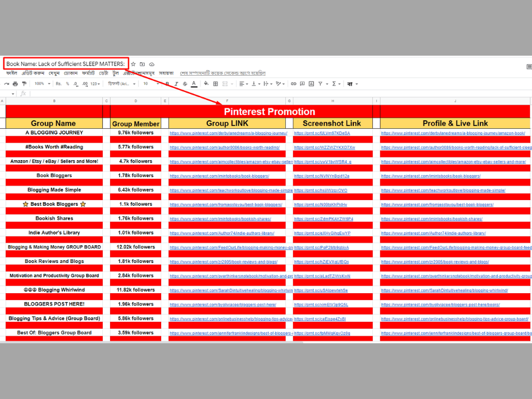The image size is (532, 399).
Task: Open the last edit history link
Action: (x=222, y=73)
